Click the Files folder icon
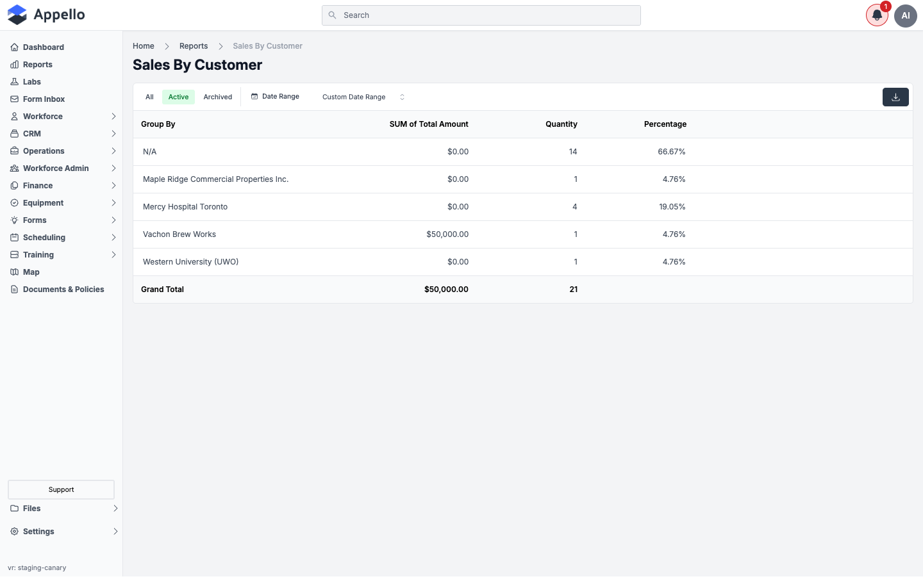This screenshot has height=588, width=923. click(14, 509)
